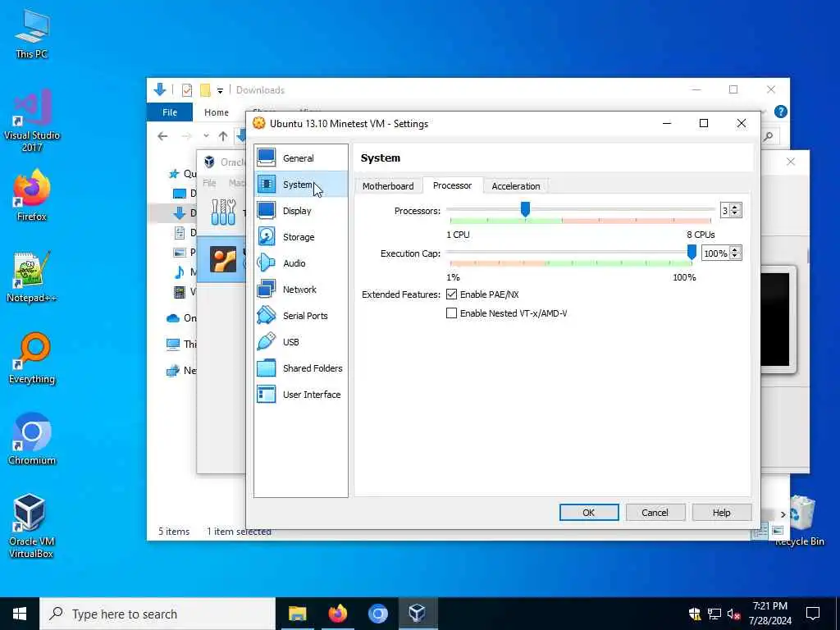This screenshot has height=630, width=840.
Task: Increase execution cap with up arrow
Action: click(736, 250)
